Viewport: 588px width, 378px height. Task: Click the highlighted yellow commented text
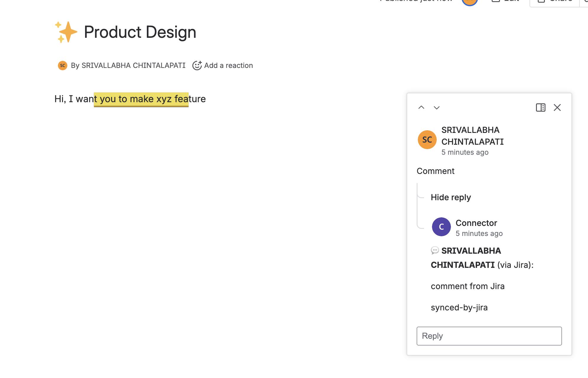point(141,99)
